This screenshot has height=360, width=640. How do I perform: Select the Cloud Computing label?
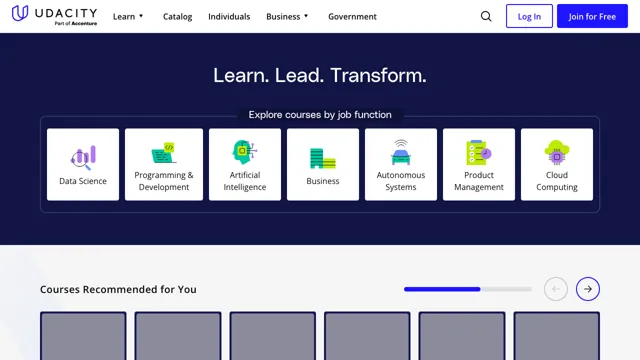[557, 181]
